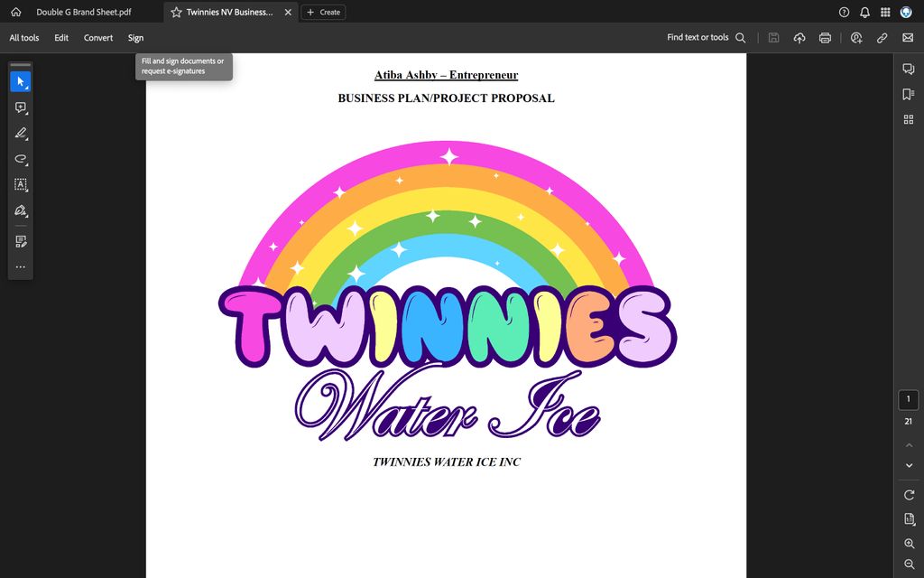Click the total page count 21
This screenshot has width=924, height=578.
(x=908, y=421)
